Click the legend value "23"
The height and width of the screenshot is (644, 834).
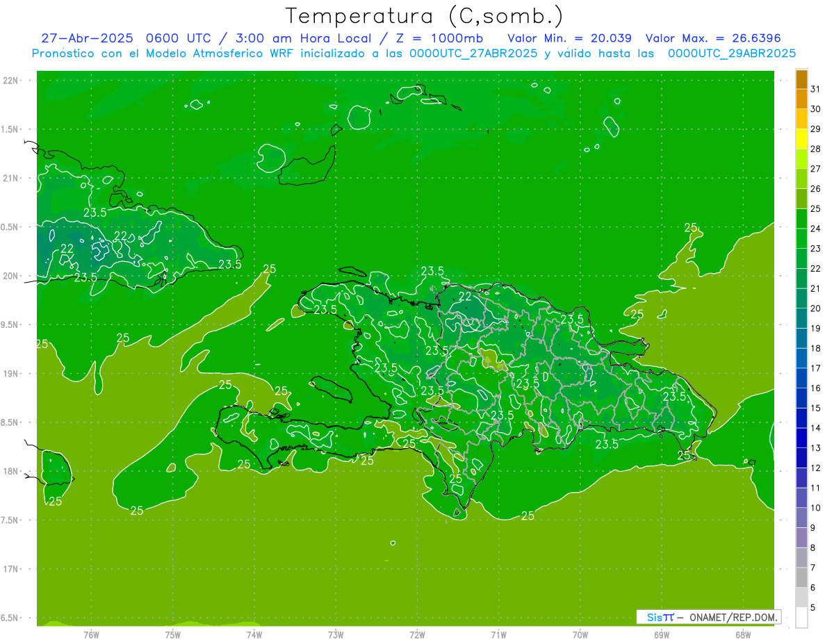tap(815, 249)
